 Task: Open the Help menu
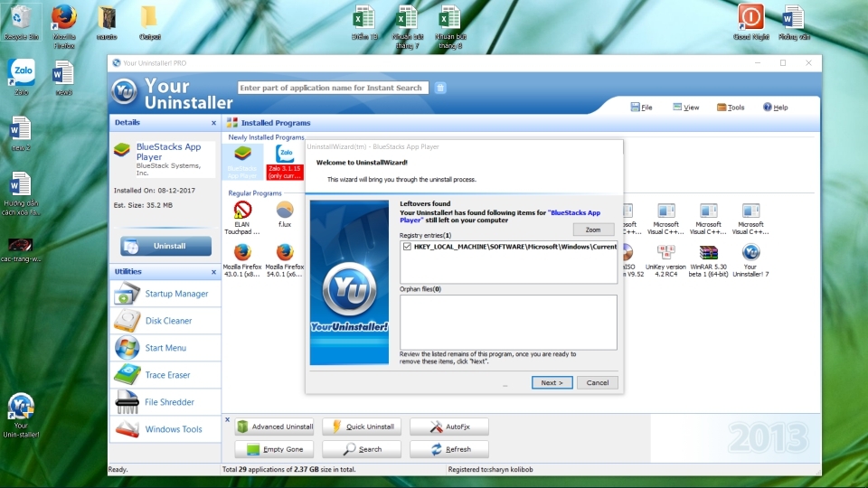click(x=776, y=108)
